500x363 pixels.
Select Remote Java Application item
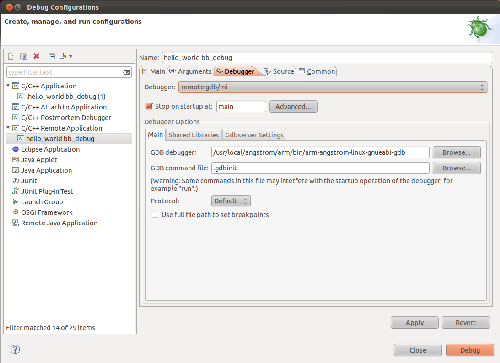pyautogui.click(x=59, y=223)
